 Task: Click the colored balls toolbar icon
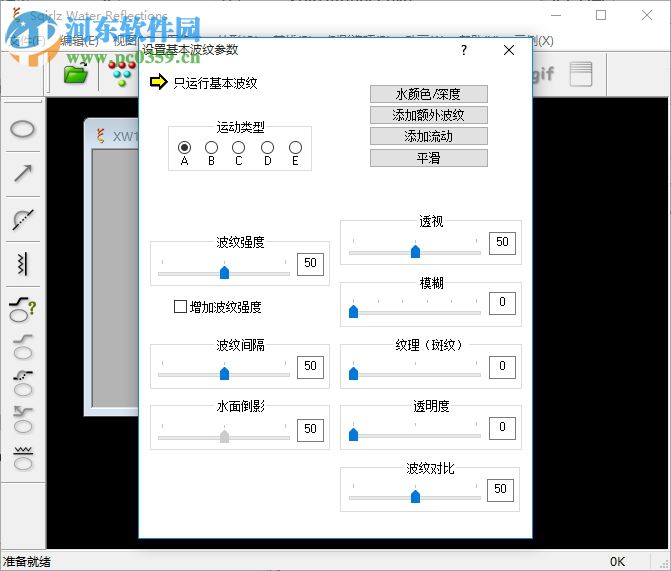click(122, 73)
